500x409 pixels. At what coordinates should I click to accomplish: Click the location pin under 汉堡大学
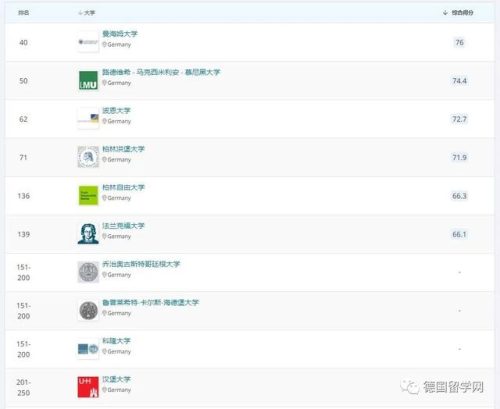pos(104,390)
